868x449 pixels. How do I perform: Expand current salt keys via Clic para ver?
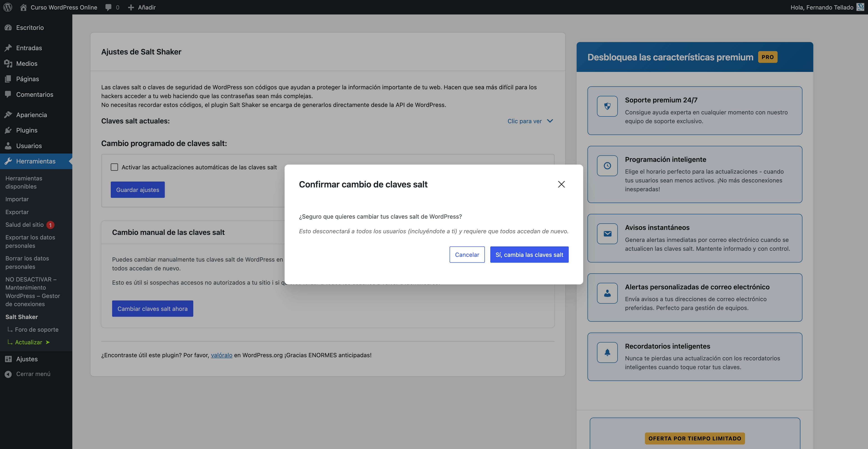point(530,121)
